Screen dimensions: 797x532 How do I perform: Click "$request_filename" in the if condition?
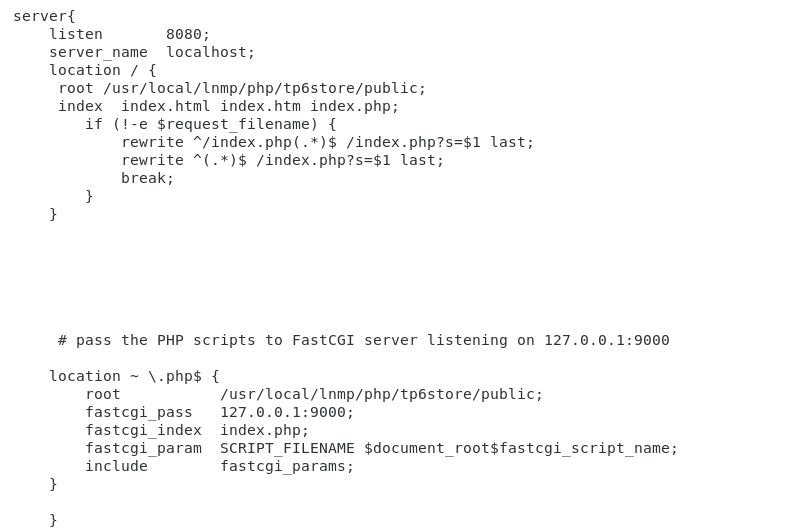pyautogui.click(x=233, y=124)
